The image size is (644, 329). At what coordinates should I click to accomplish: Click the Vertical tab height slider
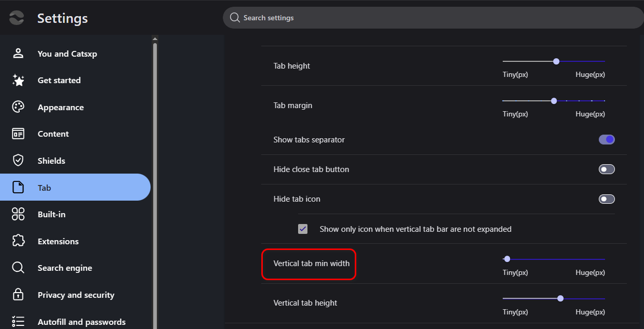(554, 298)
